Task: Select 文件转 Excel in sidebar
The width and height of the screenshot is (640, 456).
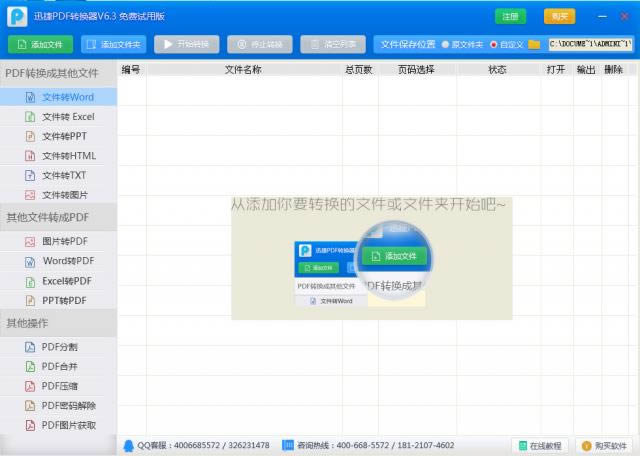Action: 58,117
